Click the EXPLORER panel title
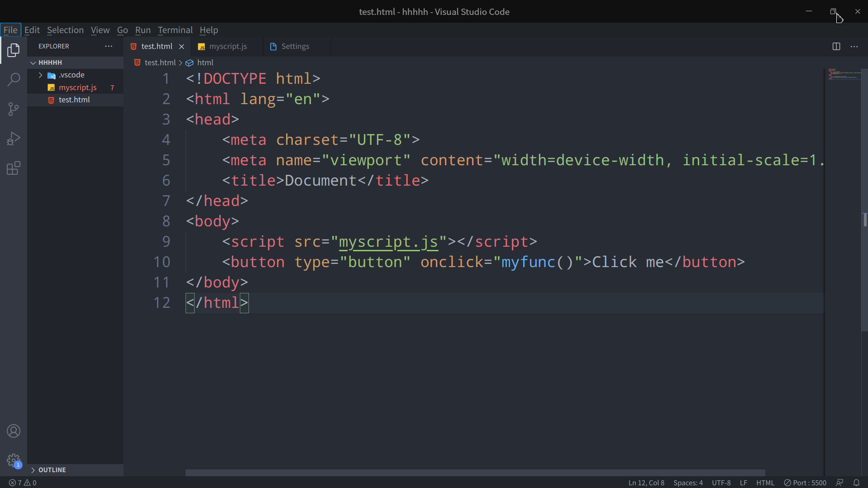Screen dimensions: 868x488 coord(54,46)
